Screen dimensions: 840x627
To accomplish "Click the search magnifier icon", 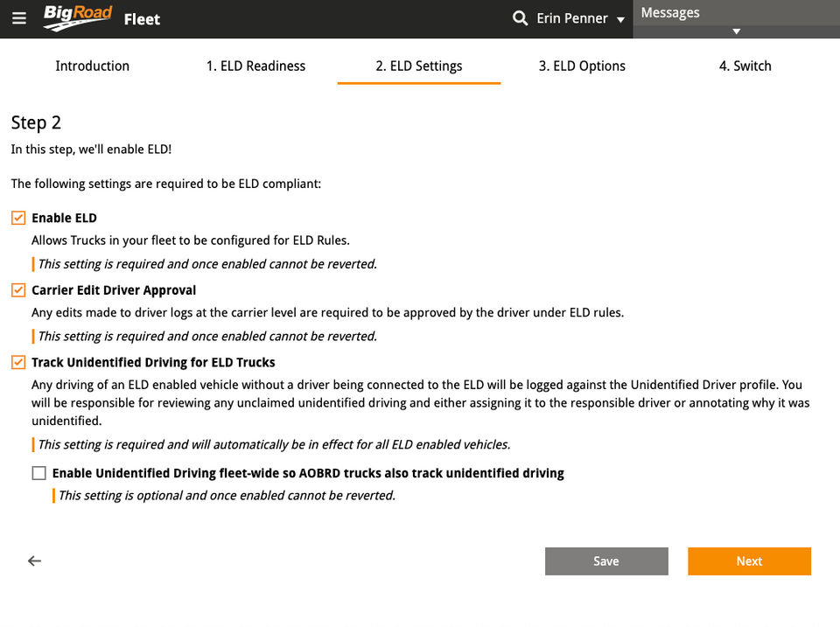I will point(520,18).
